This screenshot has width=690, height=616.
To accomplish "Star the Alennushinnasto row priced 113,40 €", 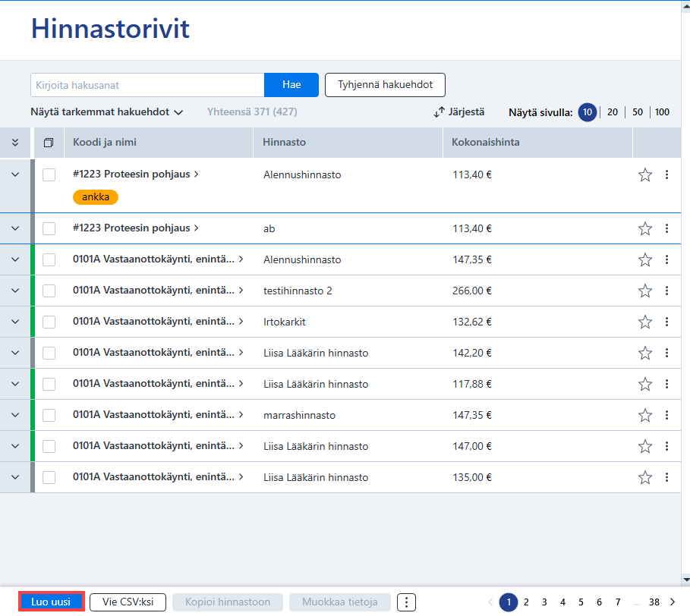I will coord(644,174).
